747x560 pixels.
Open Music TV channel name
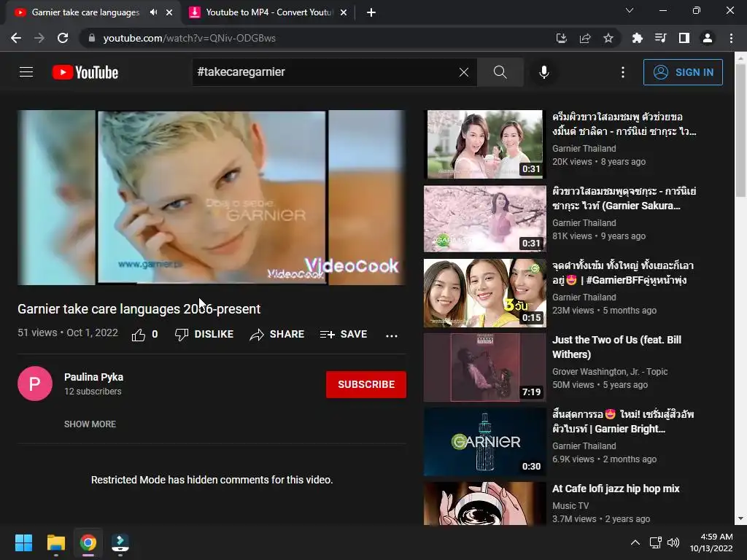point(570,506)
